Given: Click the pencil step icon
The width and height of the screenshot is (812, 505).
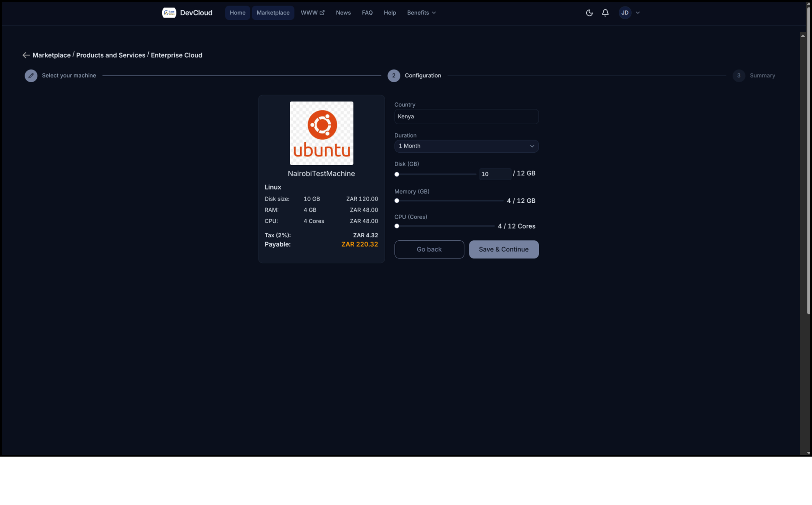Looking at the screenshot, I should point(31,76).
